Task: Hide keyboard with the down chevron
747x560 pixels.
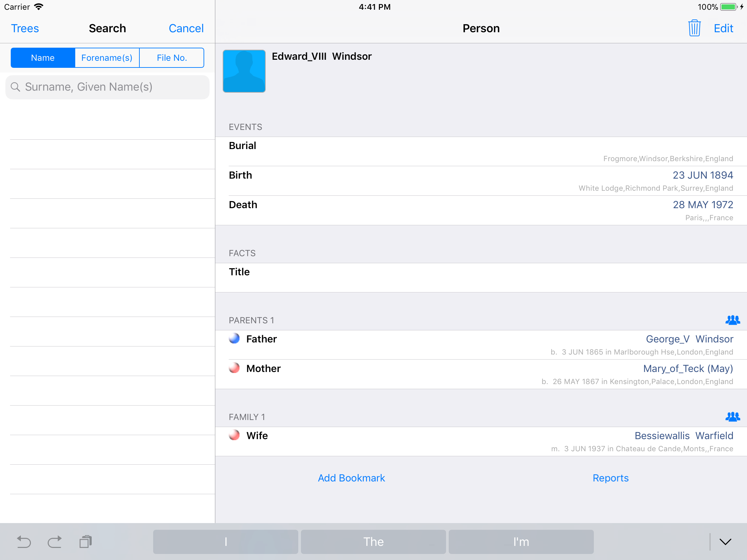Action: pyautogui.click(x=725, y=542)
